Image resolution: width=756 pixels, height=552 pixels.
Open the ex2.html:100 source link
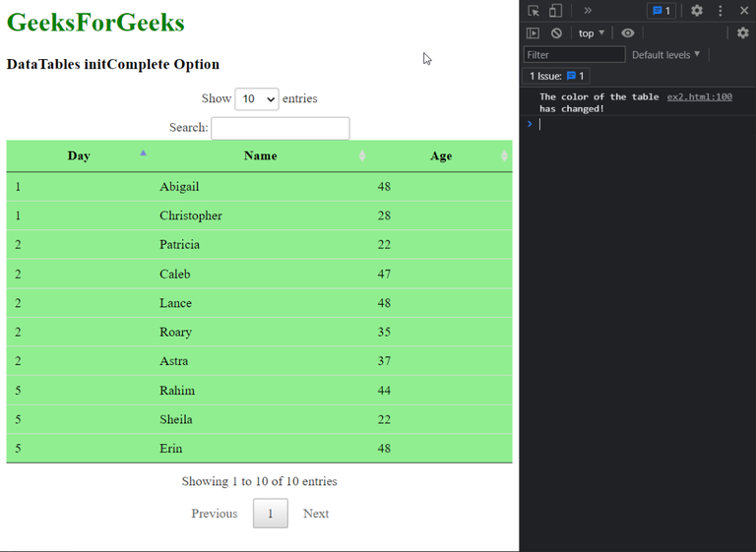coord(699,96)
